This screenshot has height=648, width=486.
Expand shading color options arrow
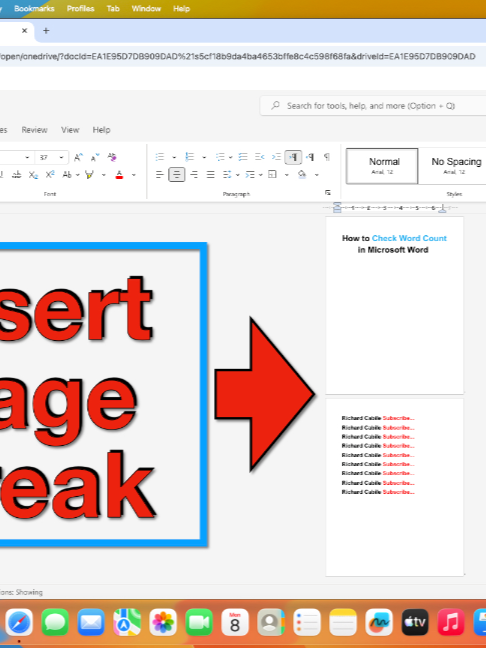coord(317,175)
